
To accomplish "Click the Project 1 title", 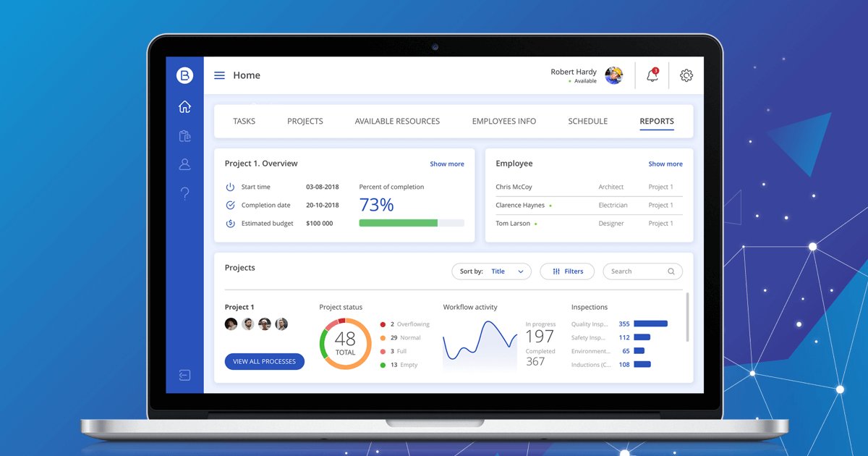I will (239, 307).
